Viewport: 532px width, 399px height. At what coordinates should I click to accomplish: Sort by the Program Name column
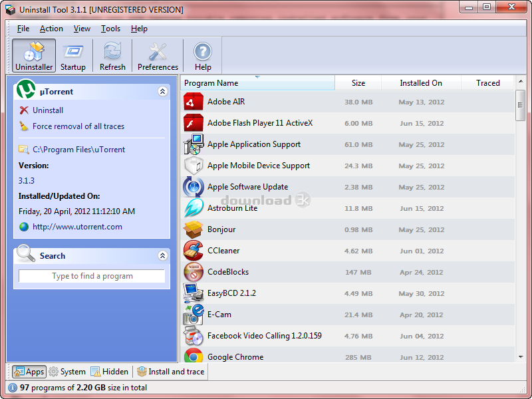coord(257,83)
